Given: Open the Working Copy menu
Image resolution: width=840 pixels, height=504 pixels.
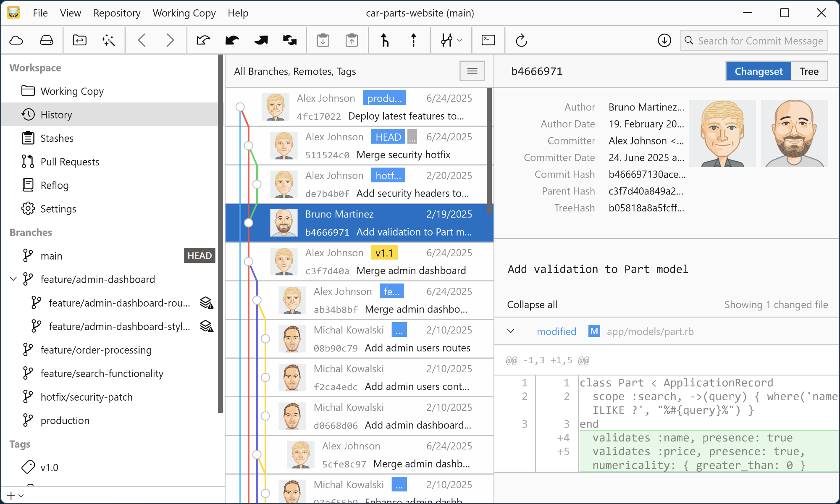Looking at the screenshot, I should click(184, 13).
